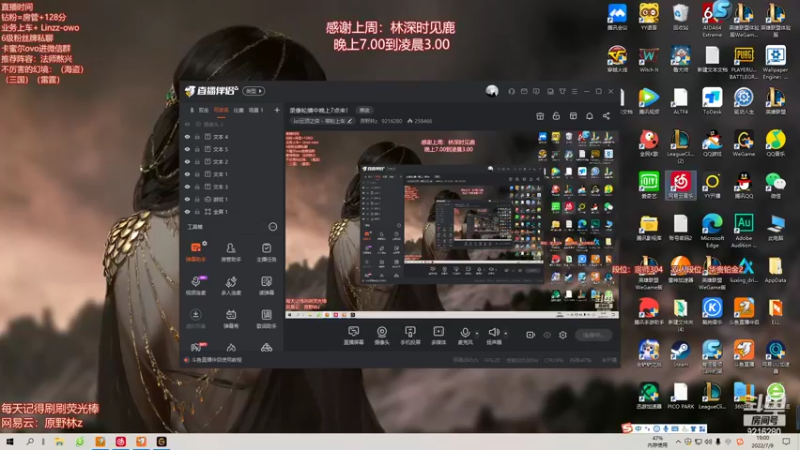Screen dimensions: 800x450
Task: Open the 房管助手 tool
Action: click(231, 252)
